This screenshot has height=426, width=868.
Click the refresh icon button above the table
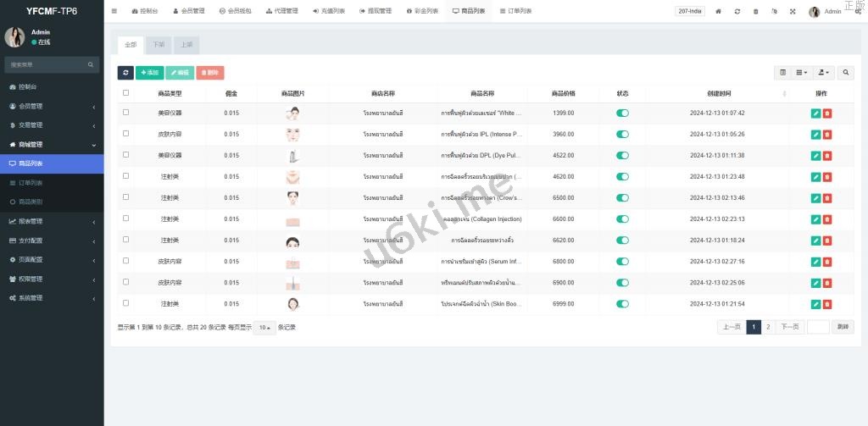[x=125, y=73]
